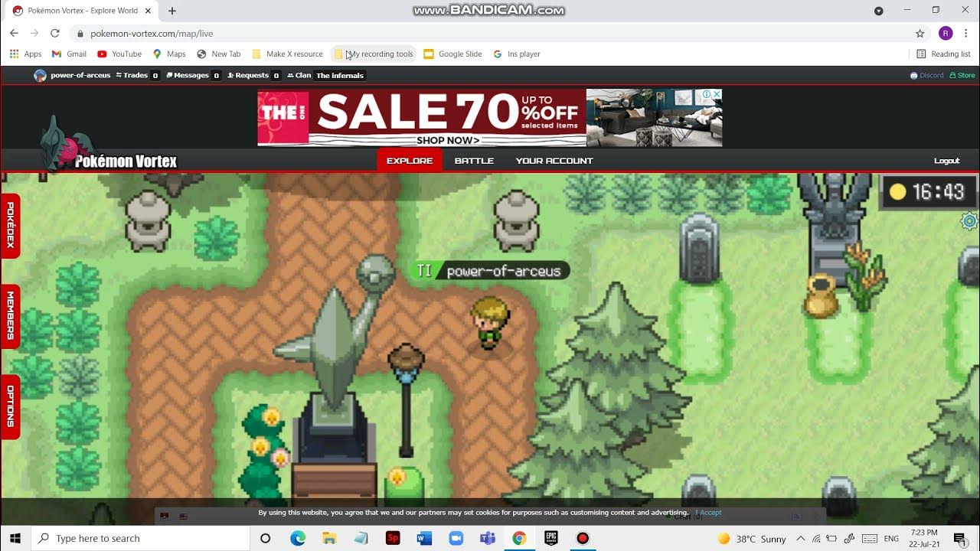Image resolution: width=980 pixels, height=551 pixels.
Task: Click the address bar URL field
Action: [490, 34]
